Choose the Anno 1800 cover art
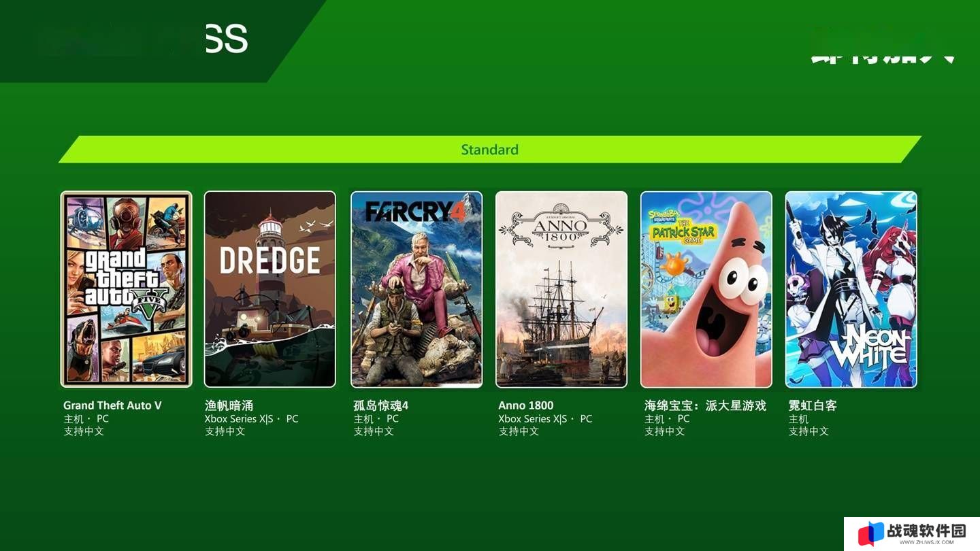980x551 pixels. pos(561,289)
